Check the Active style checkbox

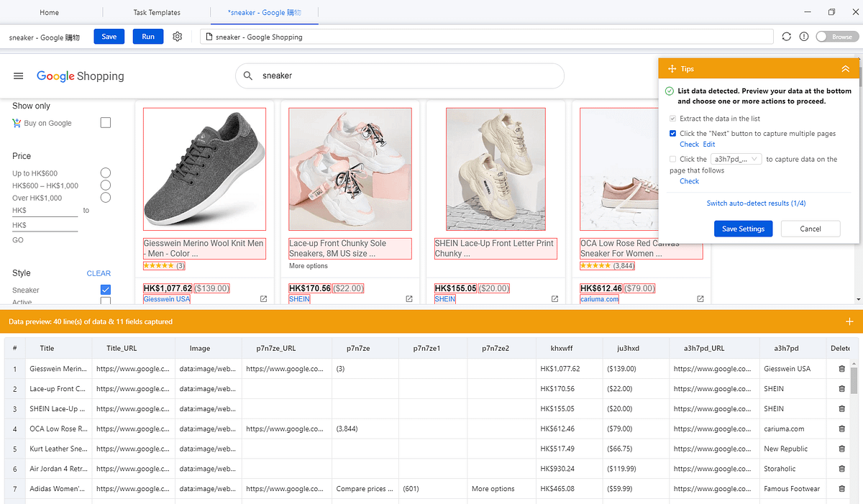(106, 302)
